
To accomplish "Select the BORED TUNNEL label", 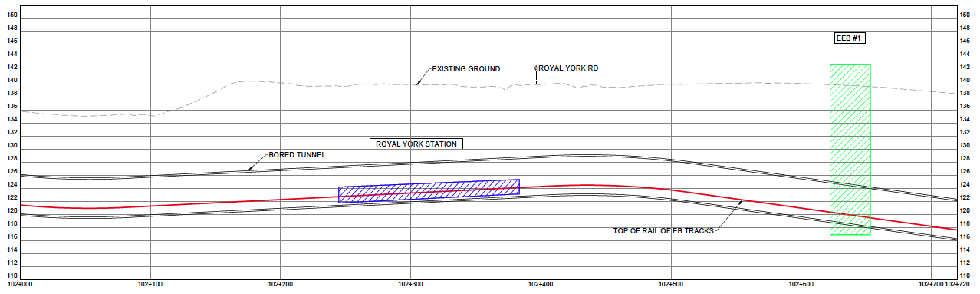I will coord(297,155).
